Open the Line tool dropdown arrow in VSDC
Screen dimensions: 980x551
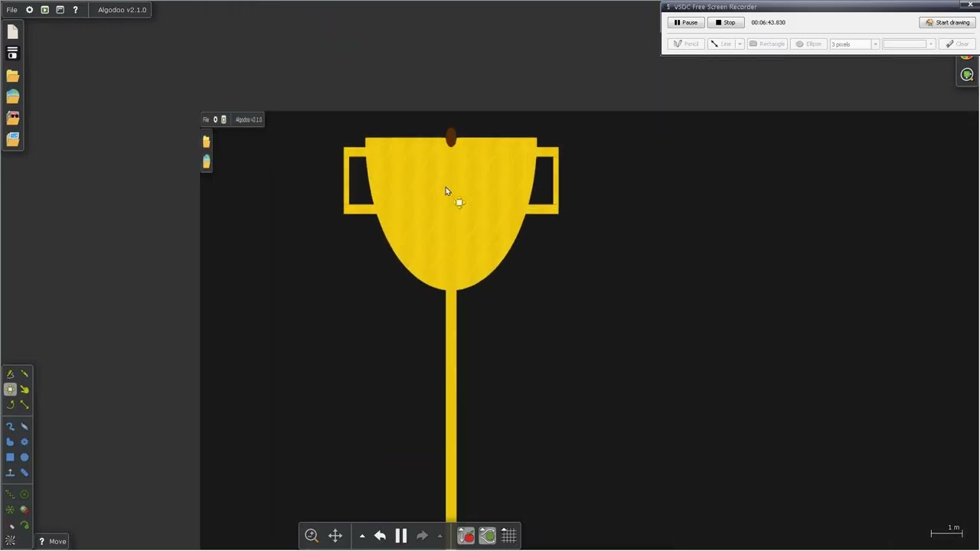(740, 44)
